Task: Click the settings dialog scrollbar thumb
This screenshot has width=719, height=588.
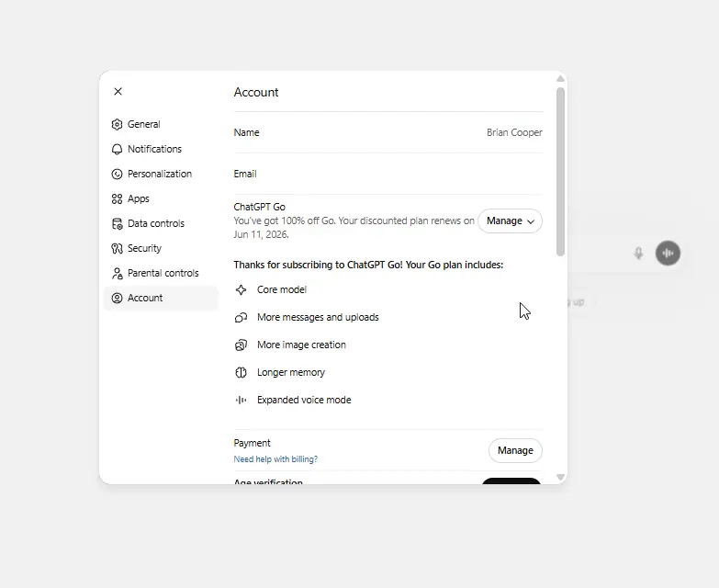Action: (x=560, y=172)
